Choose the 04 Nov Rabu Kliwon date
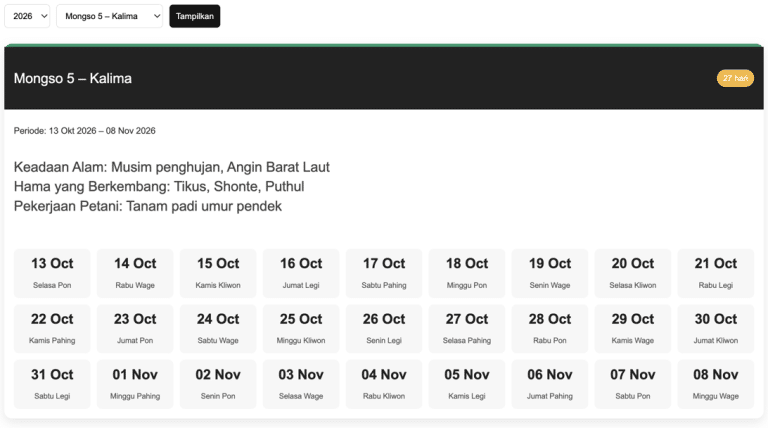 click(384, 384)
